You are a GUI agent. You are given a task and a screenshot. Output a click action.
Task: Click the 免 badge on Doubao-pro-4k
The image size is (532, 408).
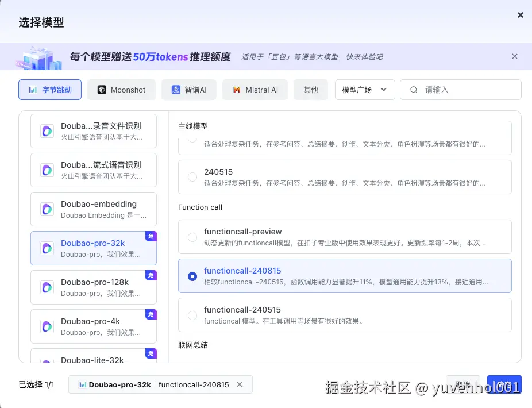pyautogui.click(x=151, y=314)
